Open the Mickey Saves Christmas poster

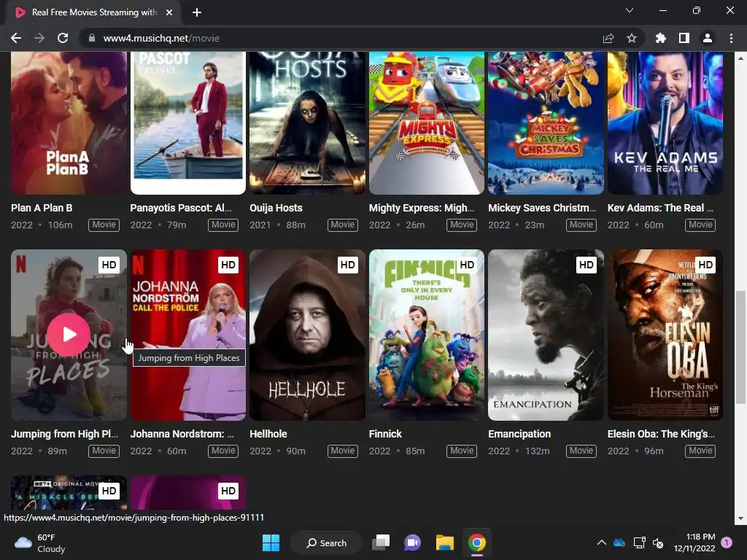546,122
